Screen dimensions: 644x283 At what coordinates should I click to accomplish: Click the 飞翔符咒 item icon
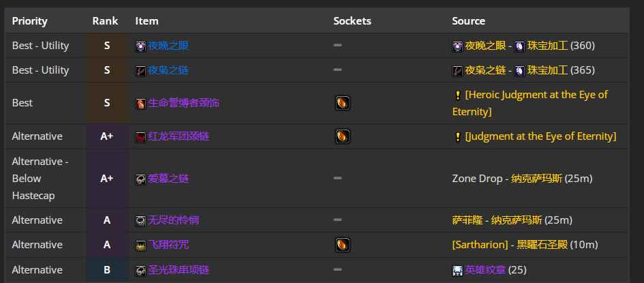(x=141, y=245)
